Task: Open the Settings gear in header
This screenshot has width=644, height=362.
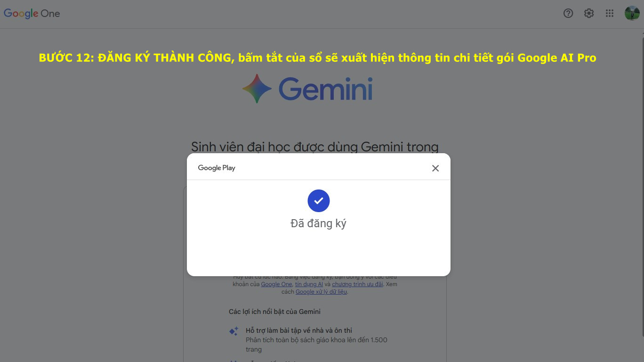Action: point(589,13)
